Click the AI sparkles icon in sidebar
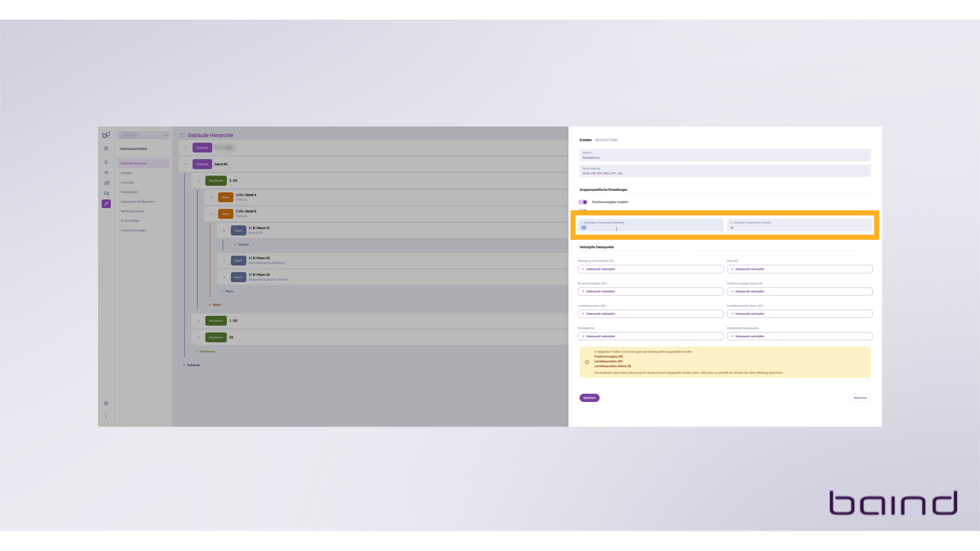 pyautogui.click(x=106, y=173)
